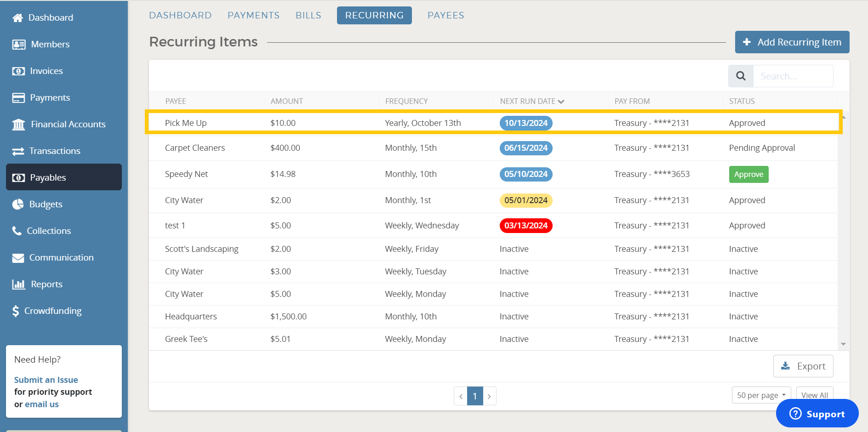Open the 50 per page dropdown
Viewport: 868px width, 432px height.
(761, 395)
